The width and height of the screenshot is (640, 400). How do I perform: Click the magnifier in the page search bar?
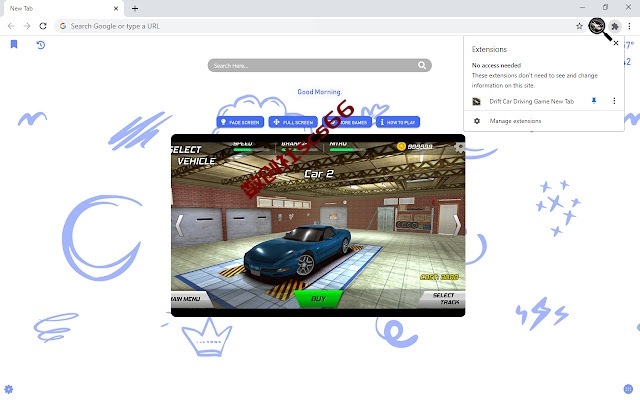pyautogui.click(x=422, y=65)
